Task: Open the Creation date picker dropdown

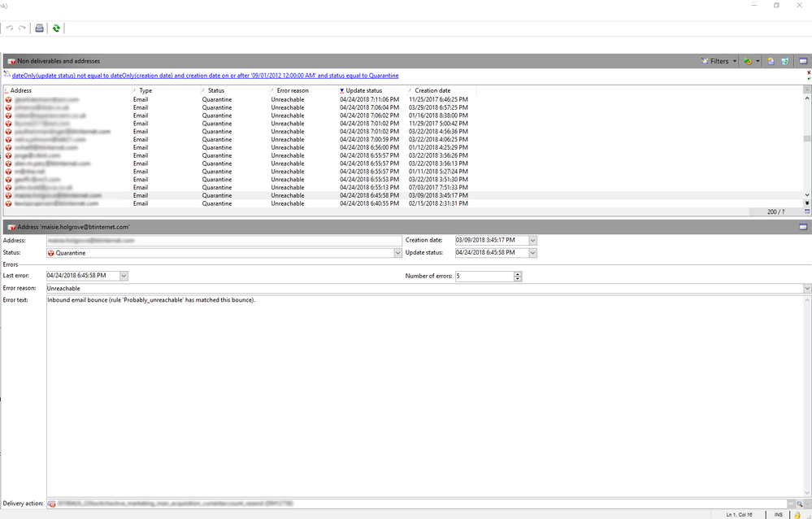Action: click(532, 240)
